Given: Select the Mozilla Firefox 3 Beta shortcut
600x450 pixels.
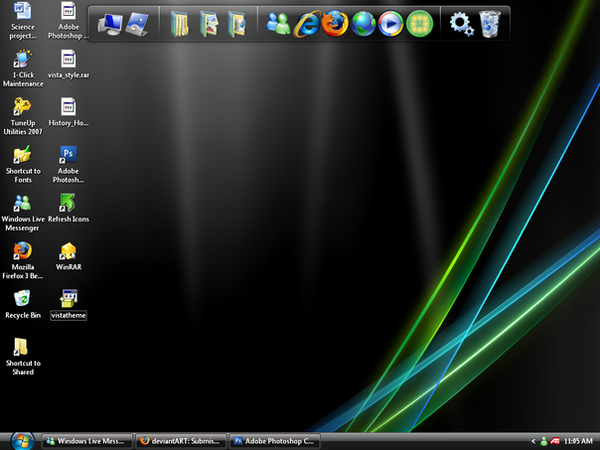Looking at the screenshot, I should point(23,261).
